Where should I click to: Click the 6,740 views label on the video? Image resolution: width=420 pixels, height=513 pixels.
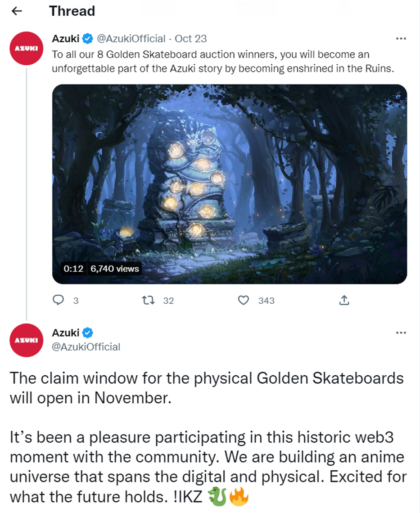point(115,269)
